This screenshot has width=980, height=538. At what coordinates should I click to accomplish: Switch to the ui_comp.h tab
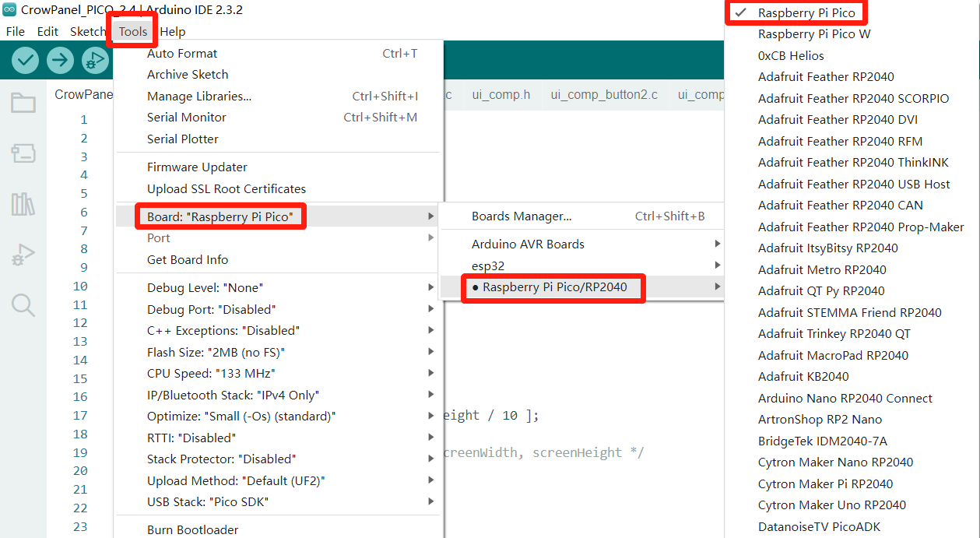[x=501, y=95]
